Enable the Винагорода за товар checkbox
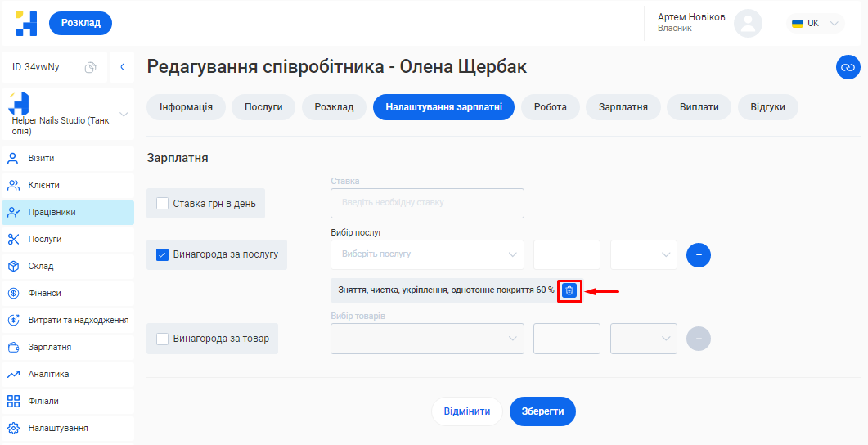This screenshot has height=445, width=868. pyautogui.click(x=162, y=339)
